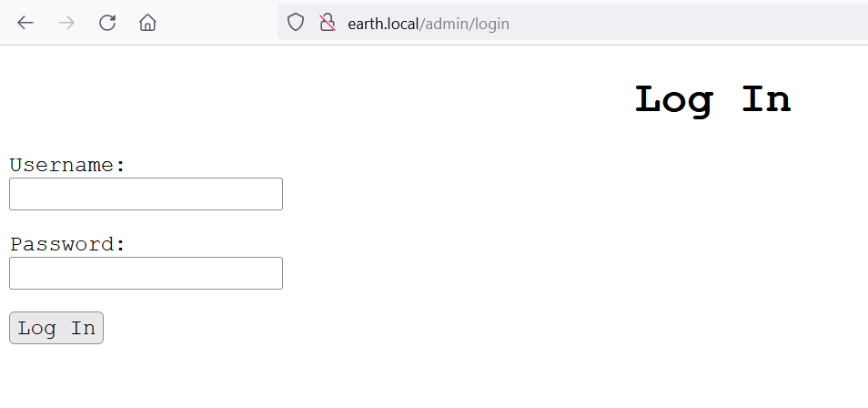The width and height of the screenshot is (868, 408).
Task: Show tracking protection shield info
Action: click(x=296, y=23)
